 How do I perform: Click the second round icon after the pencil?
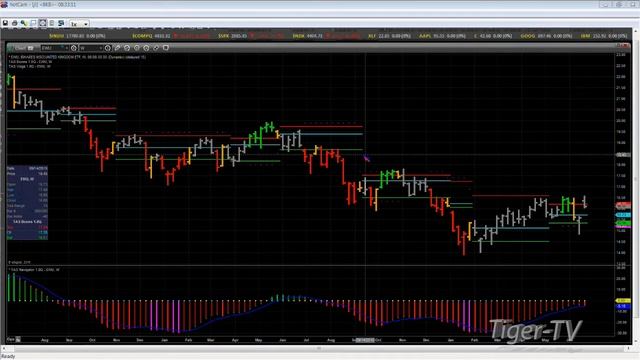pos(137,48)
